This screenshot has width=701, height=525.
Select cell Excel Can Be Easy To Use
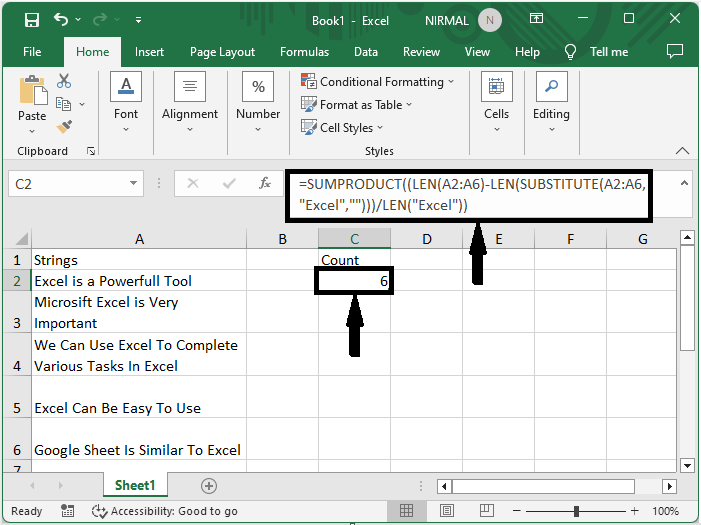click(x=139, y=397)
